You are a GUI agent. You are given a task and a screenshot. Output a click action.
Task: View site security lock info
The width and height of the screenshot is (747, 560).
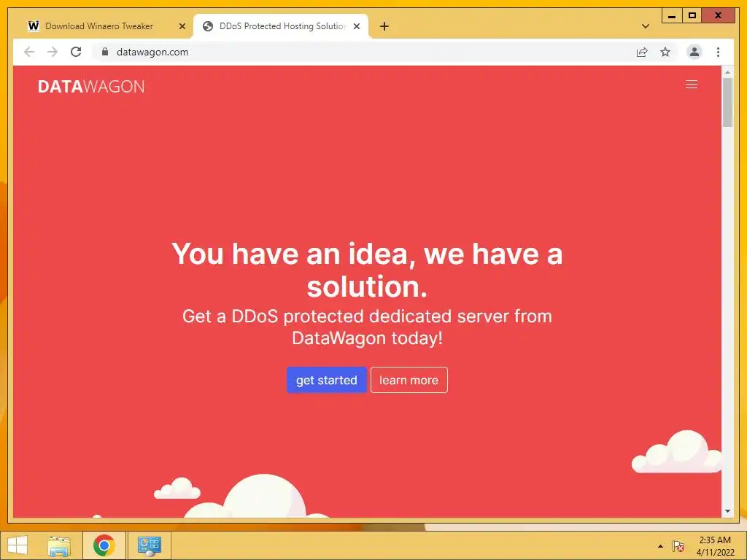105,52
